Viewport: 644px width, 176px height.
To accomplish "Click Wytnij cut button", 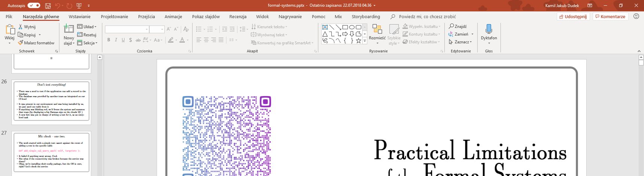I will (x=27, y=27).
